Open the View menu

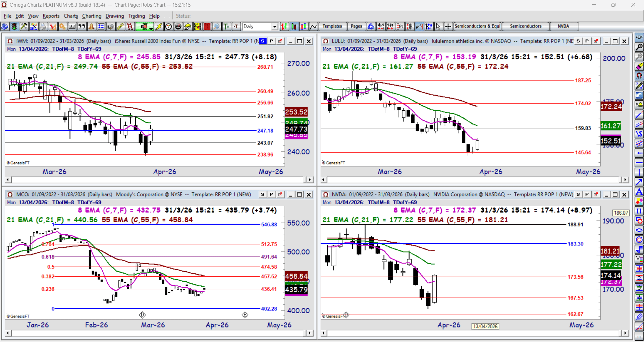click(x=33, y=16)
